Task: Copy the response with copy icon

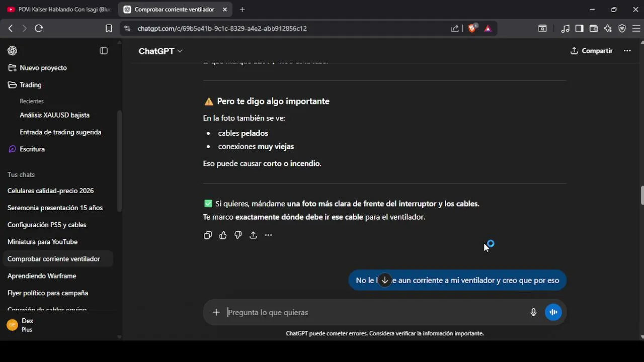Action: 208,235
